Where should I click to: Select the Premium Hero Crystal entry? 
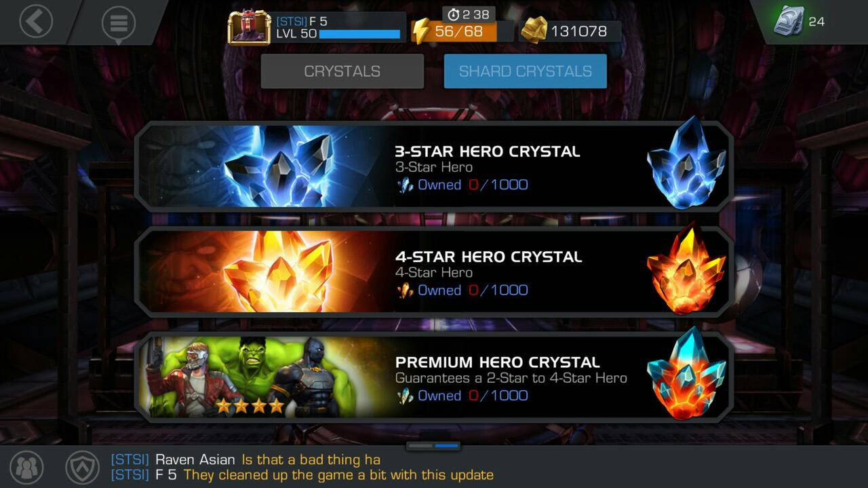pyautogui.click(x=434, y=377)
